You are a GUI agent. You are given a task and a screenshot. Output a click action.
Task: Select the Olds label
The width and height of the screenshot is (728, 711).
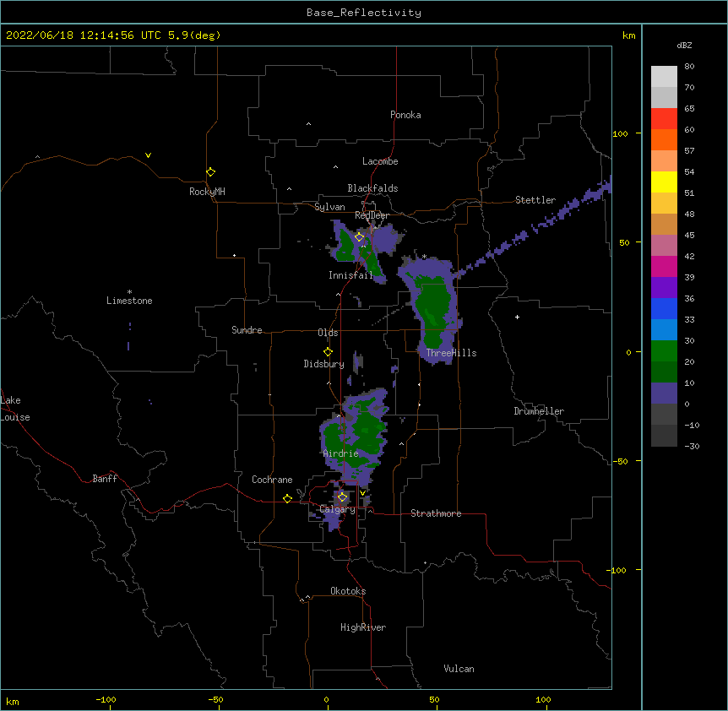pyautogui.click(x=328, y=333)
